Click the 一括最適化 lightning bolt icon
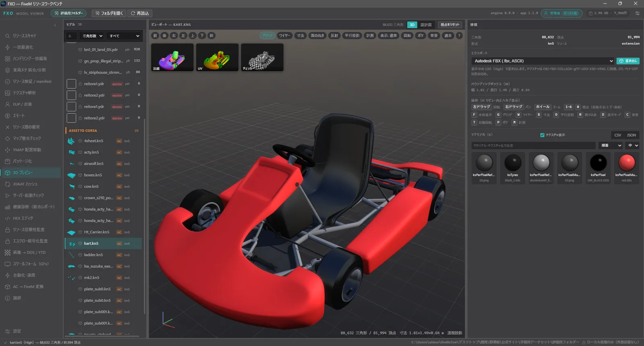Viewport: 644px width, 346px height. (x=7, y=47)
